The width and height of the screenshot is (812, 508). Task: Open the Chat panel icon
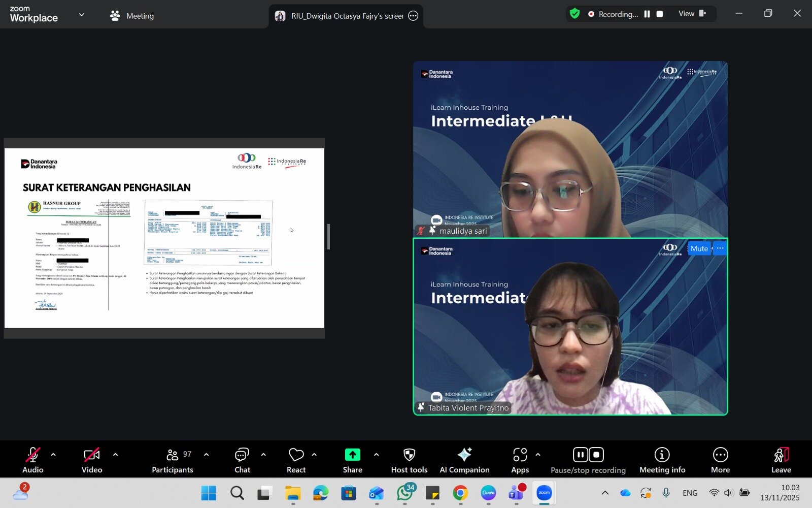242,455
